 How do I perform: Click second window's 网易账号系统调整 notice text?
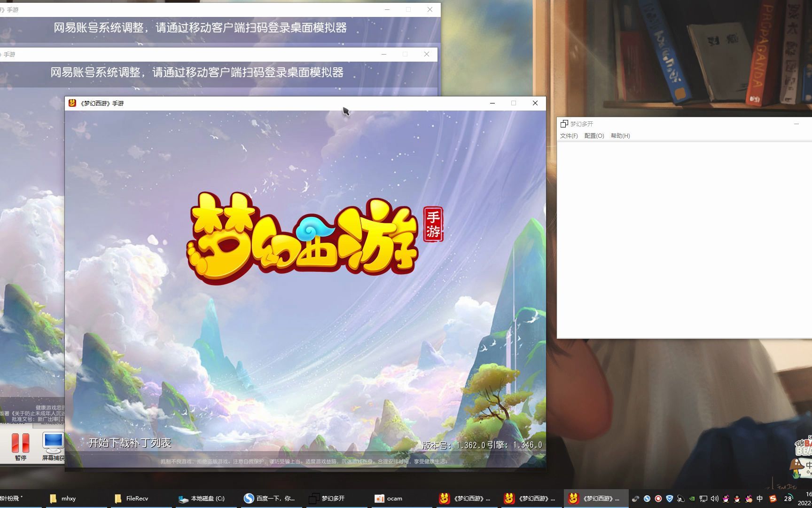[x=197, y=72]
